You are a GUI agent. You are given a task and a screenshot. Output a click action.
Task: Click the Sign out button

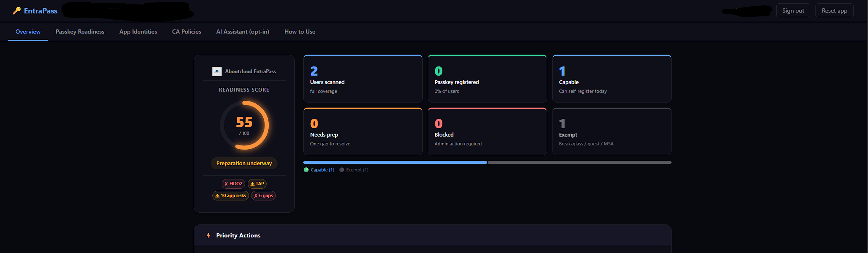click(793, 11)
